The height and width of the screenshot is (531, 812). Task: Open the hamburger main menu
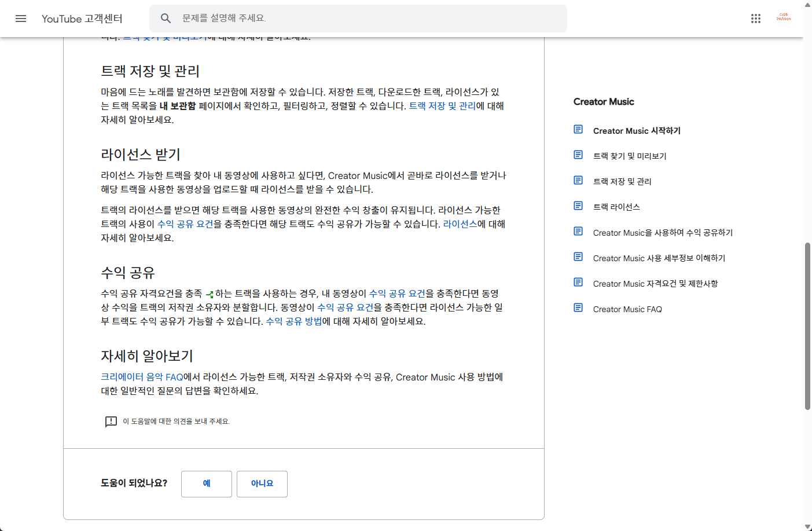[21, 19]
